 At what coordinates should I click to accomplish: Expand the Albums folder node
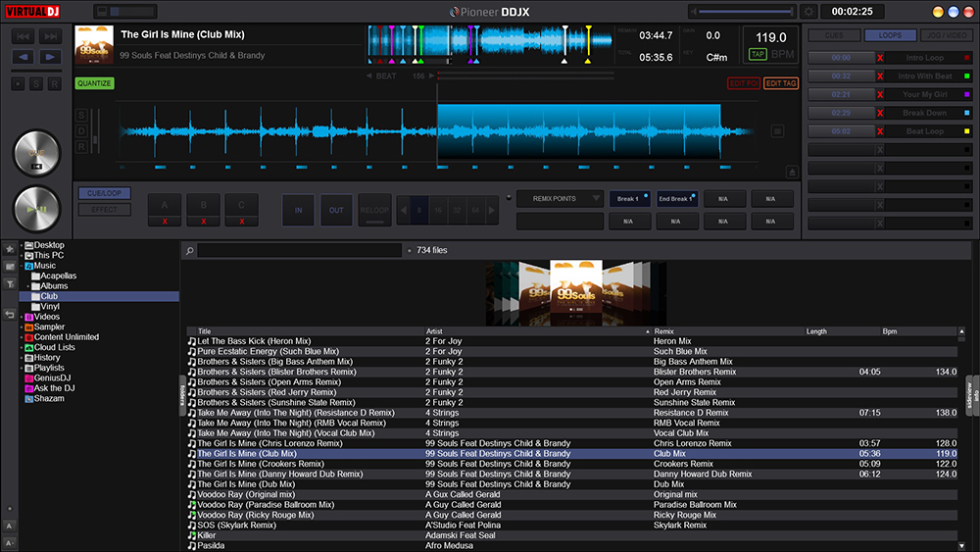point(28,286)
